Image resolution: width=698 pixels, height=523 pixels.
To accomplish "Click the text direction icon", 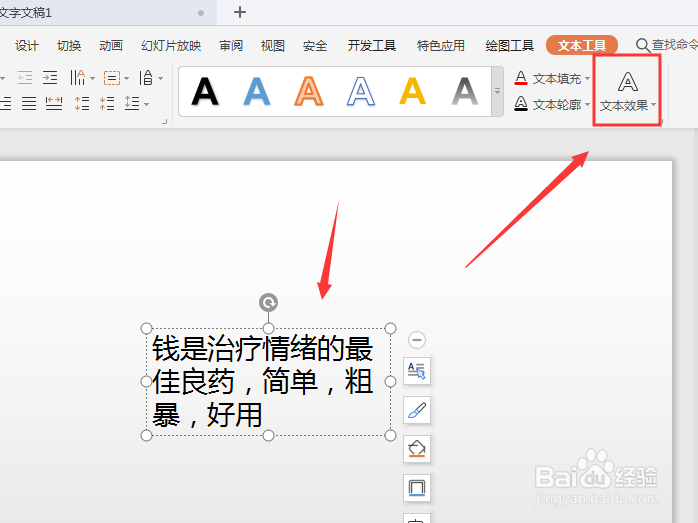I will 77,77.
